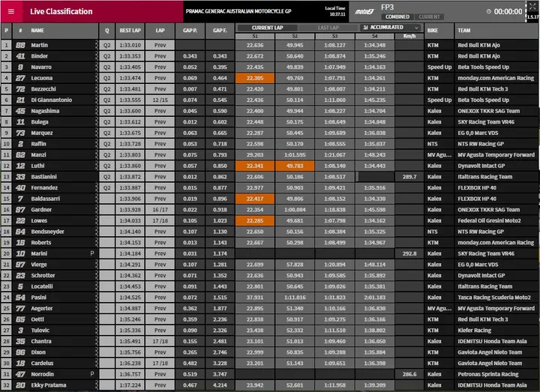Select rider name Baldassarri
The height and width of the screenshot is (392, 540).
pyautogui.click(x=45, y=199)
